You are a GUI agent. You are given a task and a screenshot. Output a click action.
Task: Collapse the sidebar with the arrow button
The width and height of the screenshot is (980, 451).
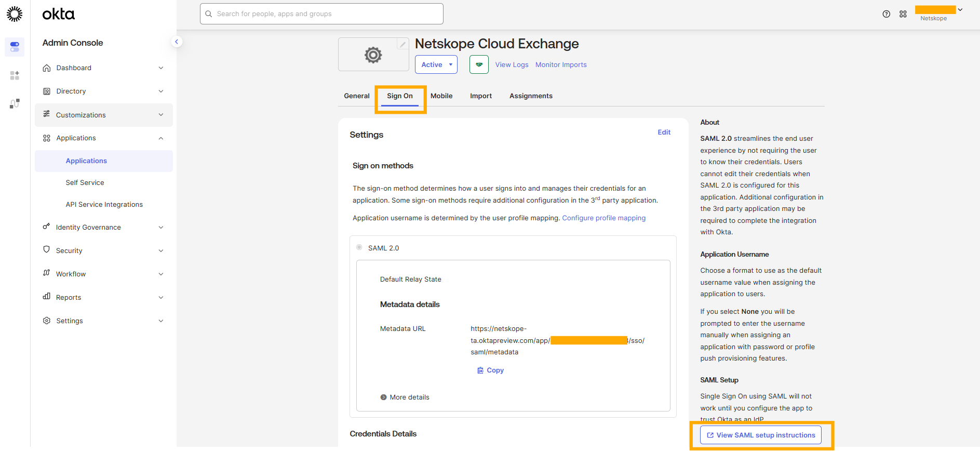(x=177, y=42)
